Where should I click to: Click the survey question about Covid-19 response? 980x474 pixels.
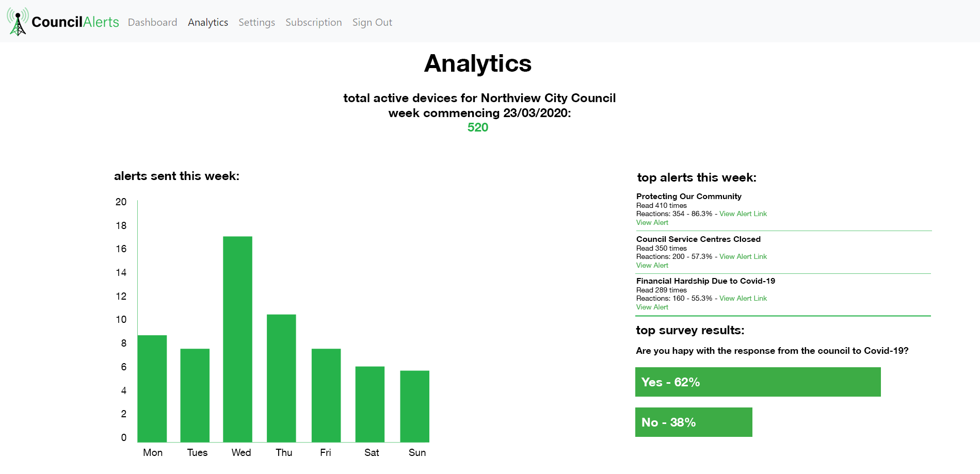point(772,351)
